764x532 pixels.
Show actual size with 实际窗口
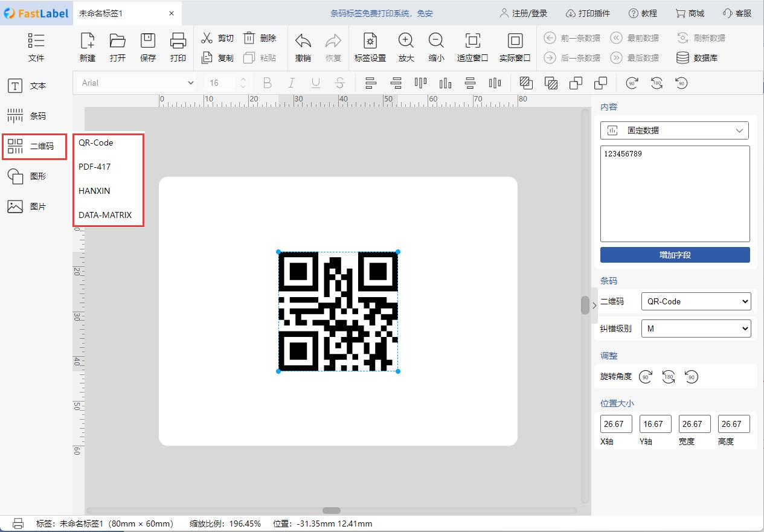pyautogui.click(x=515, y=48)
